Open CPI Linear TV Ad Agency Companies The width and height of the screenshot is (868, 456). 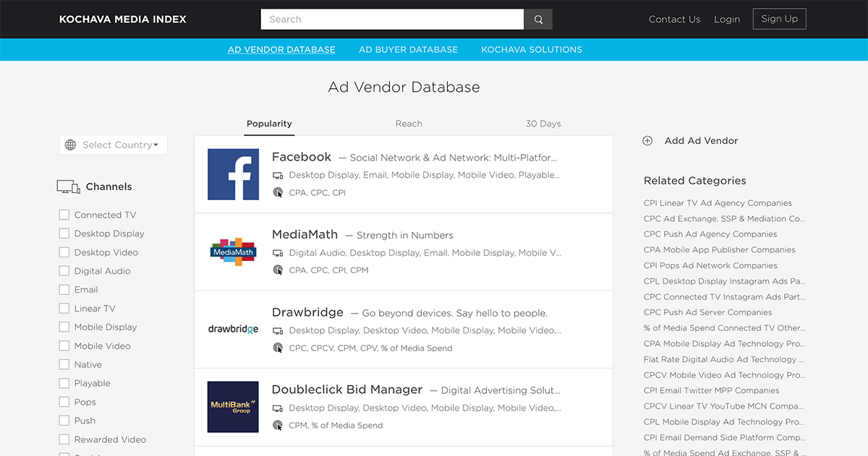718,203
